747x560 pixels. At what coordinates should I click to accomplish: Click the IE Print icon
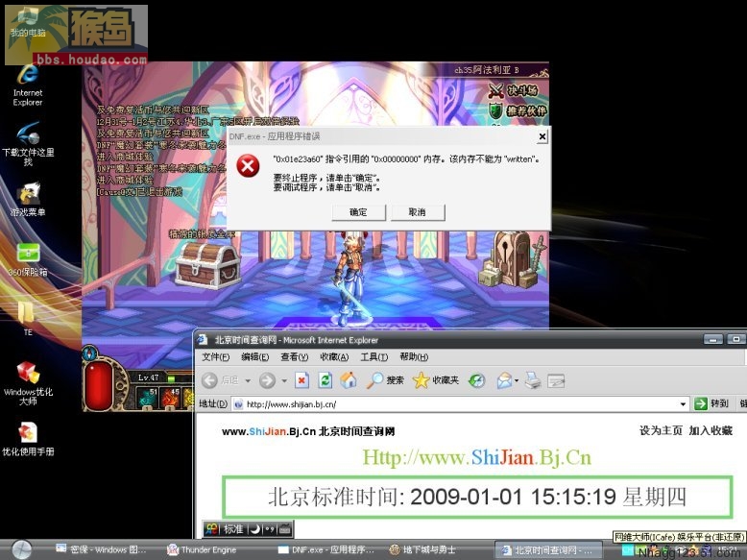pos(533,380)
